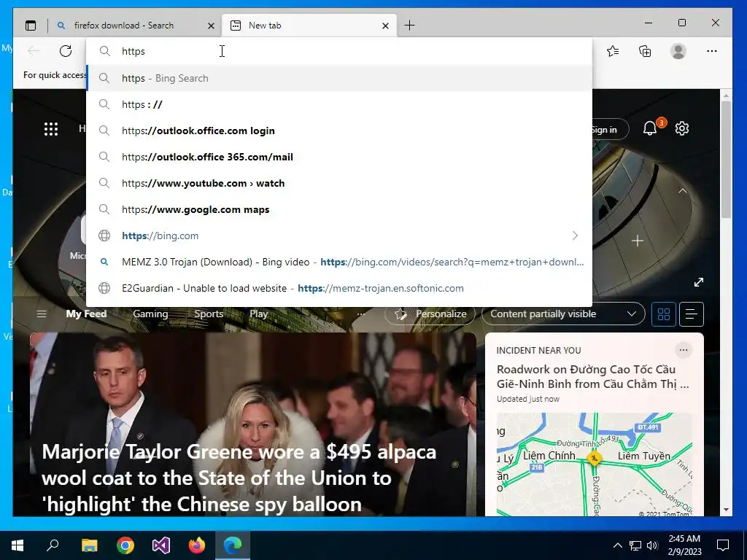Click the page vertical scrollbar thumb
Image resolution: width=747 pixels, height=560 pixels.
tap(726, 160)
